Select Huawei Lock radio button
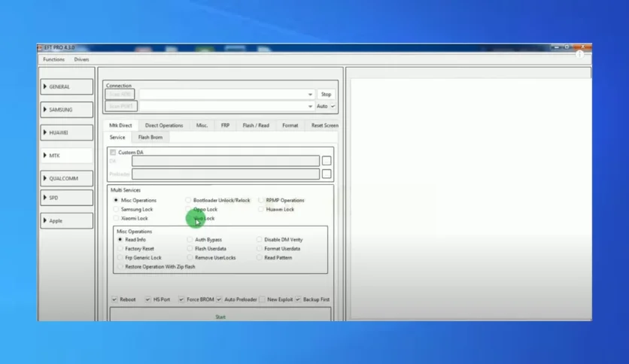This screenshot has height=364, width=629. (261, 209)
